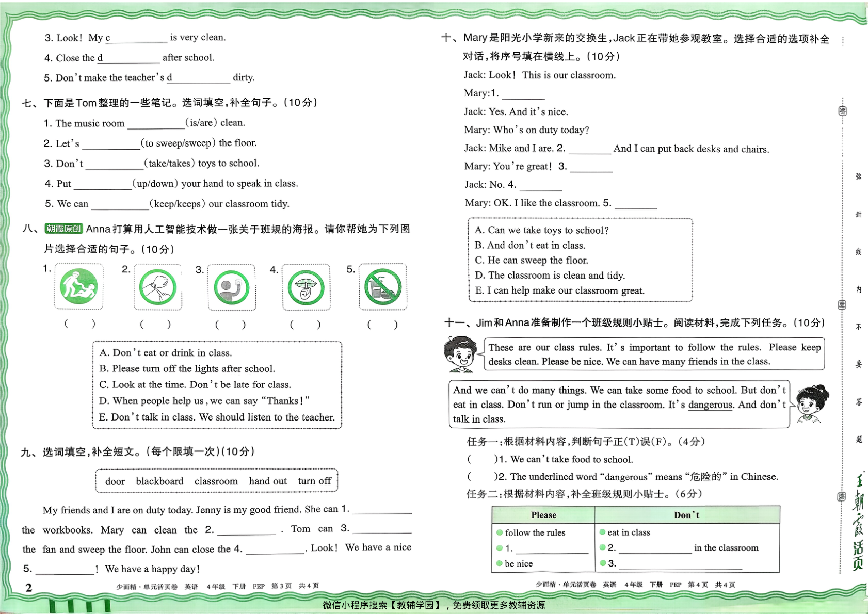Click blank 2 before 'in the classroom' in table
Image resolution: width=868 pixels, height=614 pixels.
[x=655, y=548]
